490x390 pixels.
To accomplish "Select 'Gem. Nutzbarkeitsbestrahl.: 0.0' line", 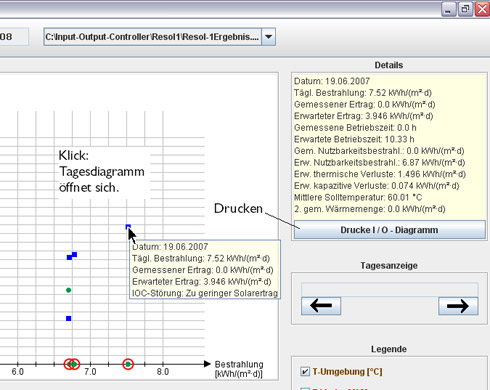I will (379, 151).
